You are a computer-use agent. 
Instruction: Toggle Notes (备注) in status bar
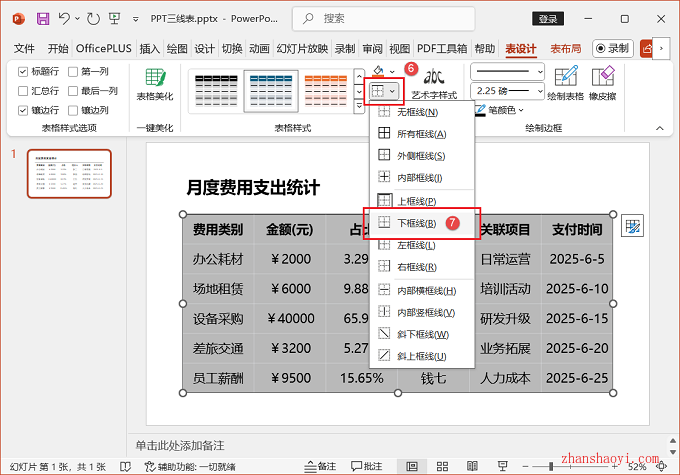click(320, 466)
